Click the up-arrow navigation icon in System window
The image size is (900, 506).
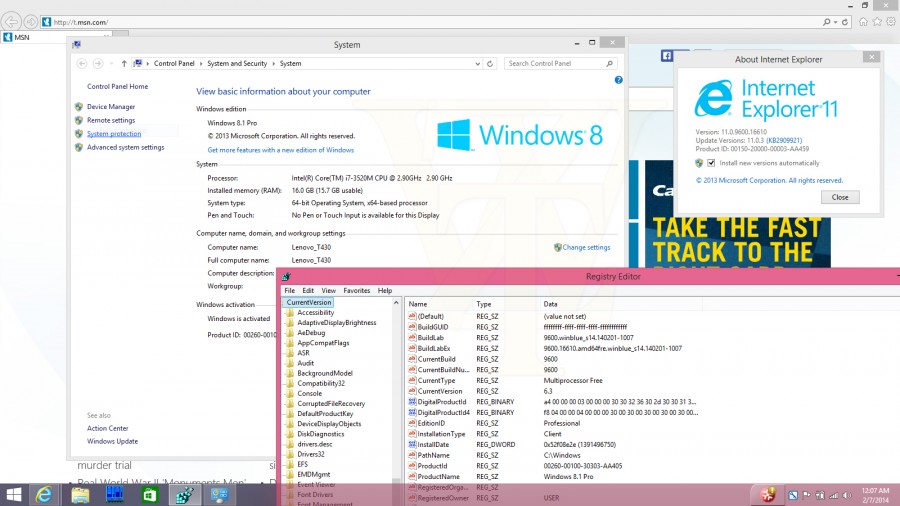click(123, 64)
